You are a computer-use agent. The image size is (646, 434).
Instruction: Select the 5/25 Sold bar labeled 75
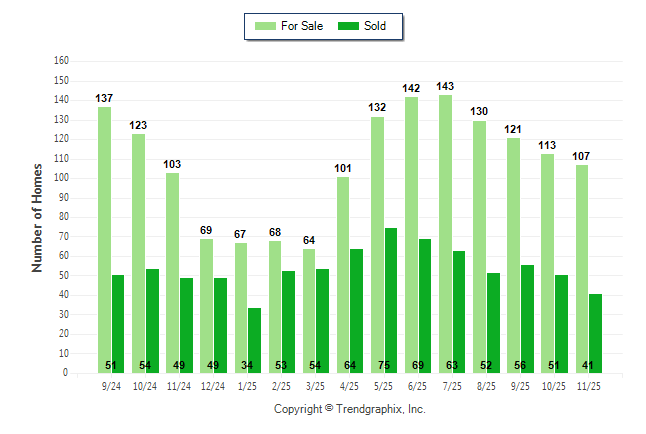pos(391,300)
